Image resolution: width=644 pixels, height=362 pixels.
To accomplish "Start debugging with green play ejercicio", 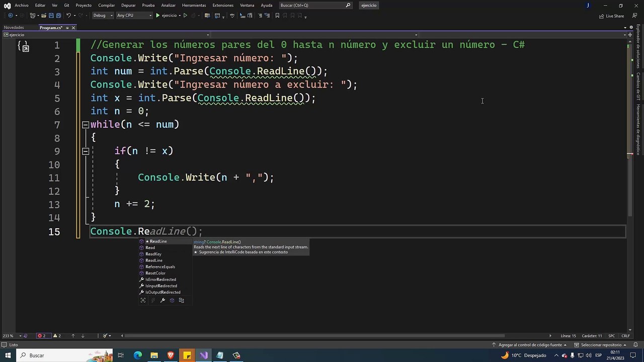I will pos(166,16).
